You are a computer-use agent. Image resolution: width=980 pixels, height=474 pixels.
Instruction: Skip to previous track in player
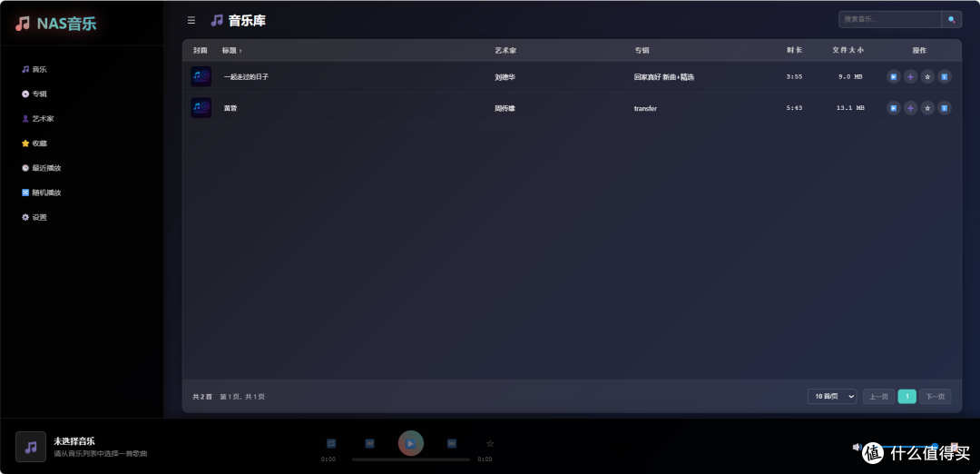coord(369,443)
